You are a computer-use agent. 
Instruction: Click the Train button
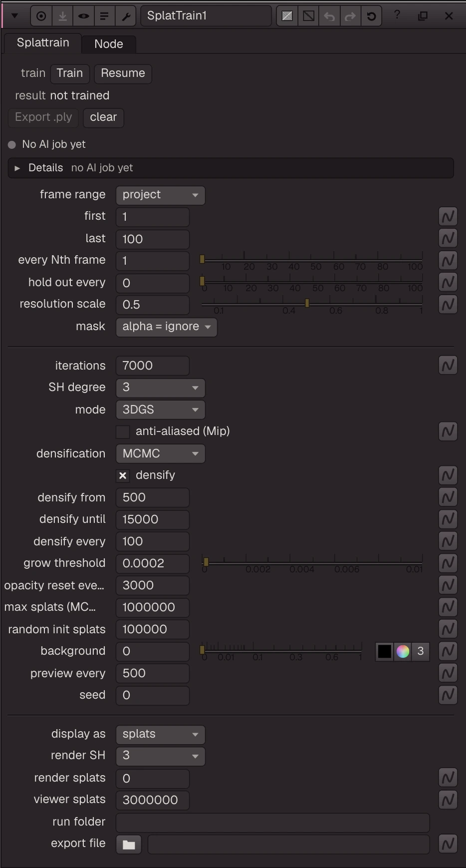[70, 73]
